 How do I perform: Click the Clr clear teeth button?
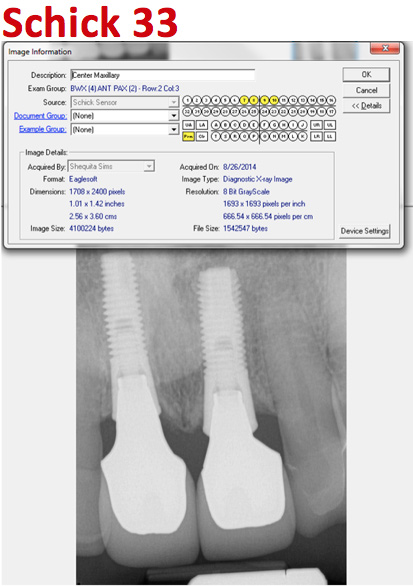tap(202, 136)
